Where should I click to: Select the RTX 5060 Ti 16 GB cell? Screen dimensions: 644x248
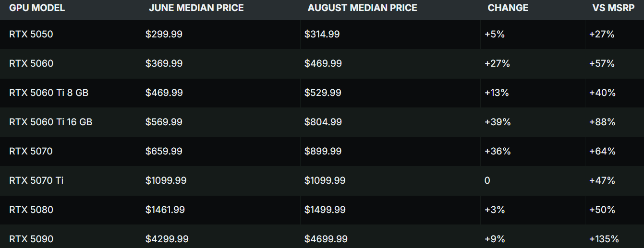coord(50,122)
